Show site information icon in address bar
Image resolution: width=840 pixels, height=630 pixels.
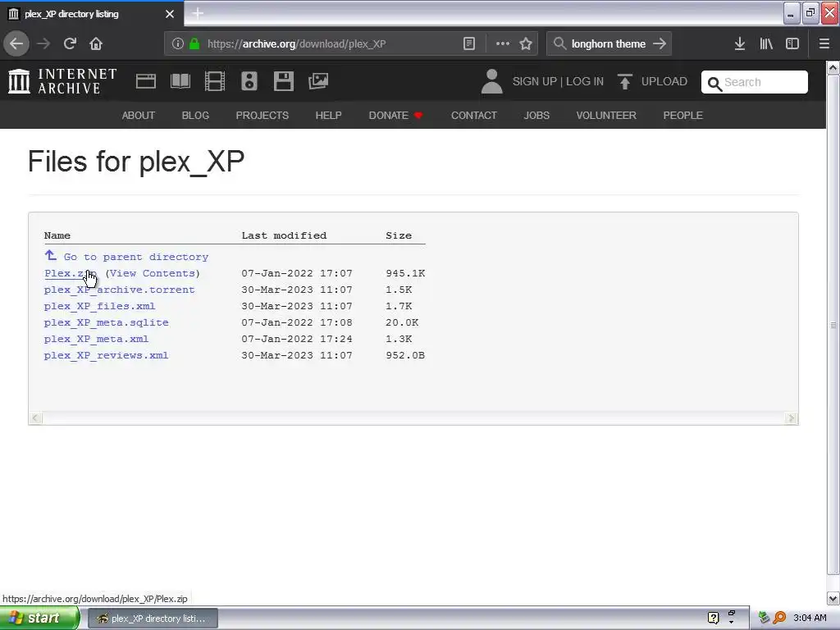[x=178, y=44]
